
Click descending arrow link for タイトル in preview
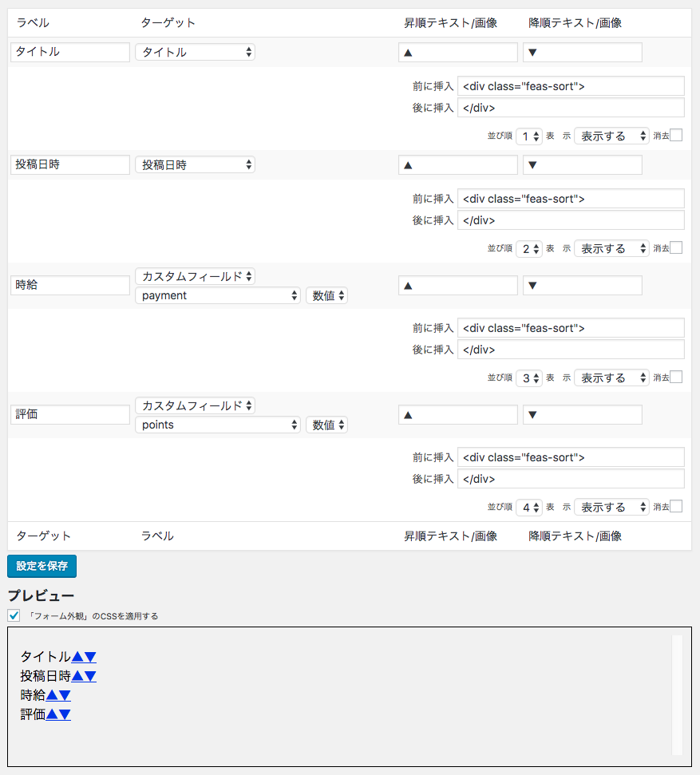[90, 657]
